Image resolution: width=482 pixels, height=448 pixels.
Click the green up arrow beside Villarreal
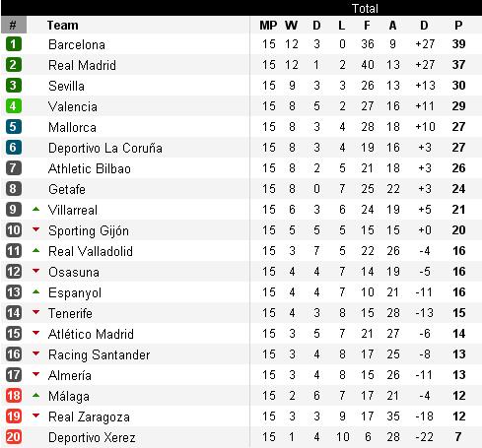click(x=36, y=209)
